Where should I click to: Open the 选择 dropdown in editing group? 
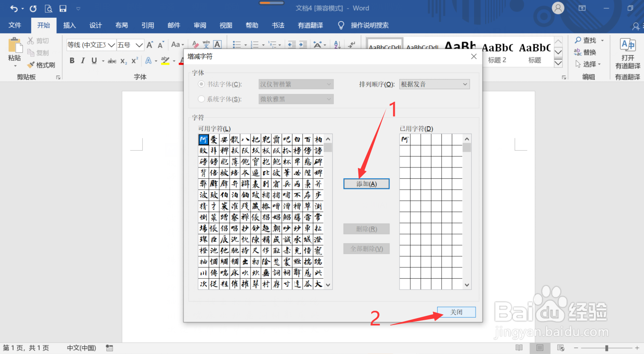tap(588, 64)
